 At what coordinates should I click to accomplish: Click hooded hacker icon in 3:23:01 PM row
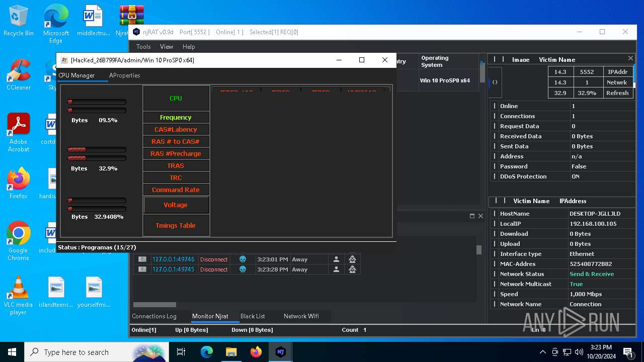(x=352, y=259)
